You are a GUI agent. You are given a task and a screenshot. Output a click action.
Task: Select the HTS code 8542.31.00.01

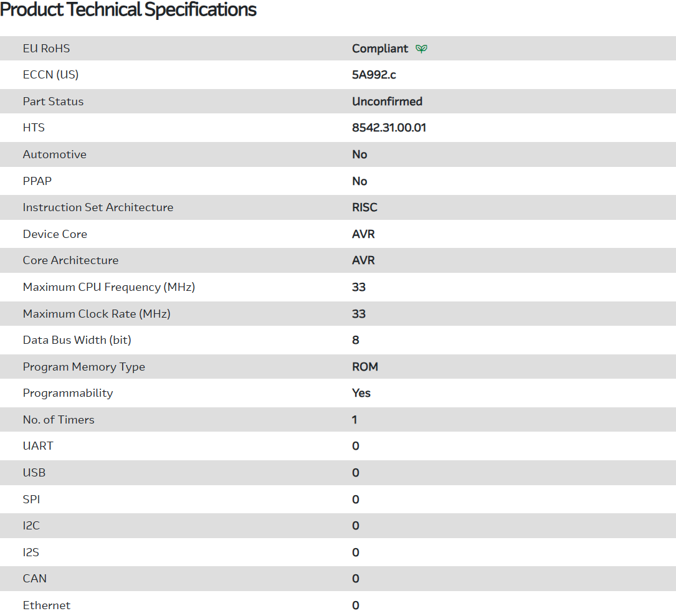click(389, 128)
